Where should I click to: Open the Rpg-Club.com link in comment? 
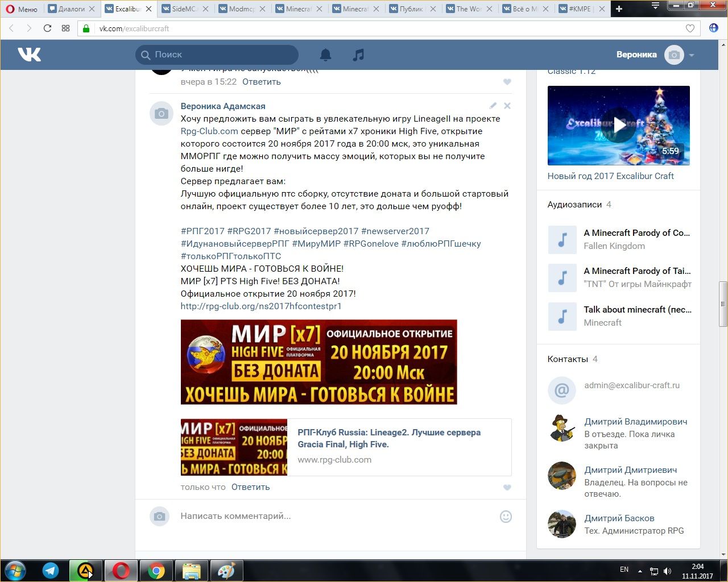click(x=209, y=131)
